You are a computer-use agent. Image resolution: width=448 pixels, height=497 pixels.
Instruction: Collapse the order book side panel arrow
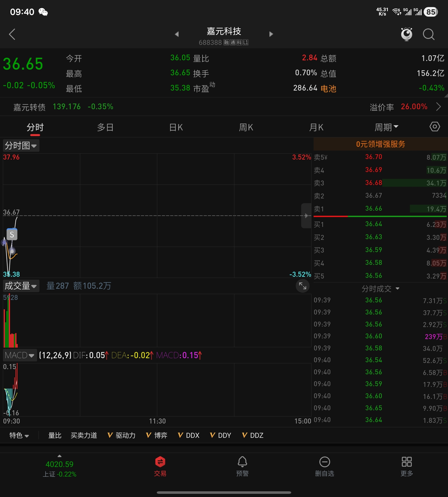point(306,216)
